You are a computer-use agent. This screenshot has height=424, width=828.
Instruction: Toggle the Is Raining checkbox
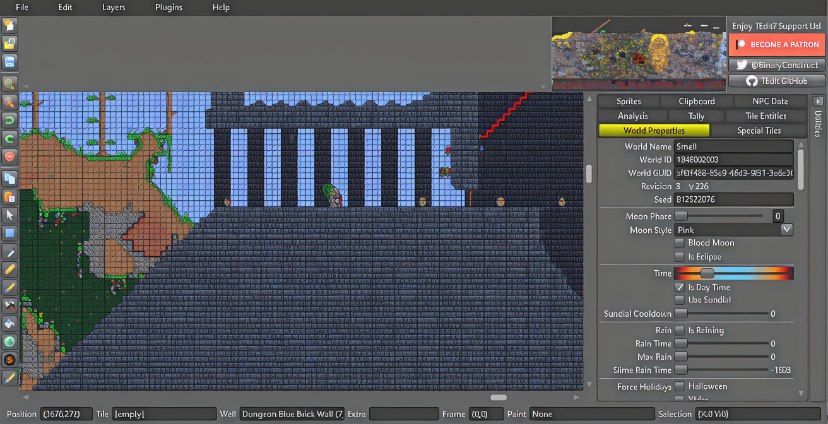[x=680, y=330]
